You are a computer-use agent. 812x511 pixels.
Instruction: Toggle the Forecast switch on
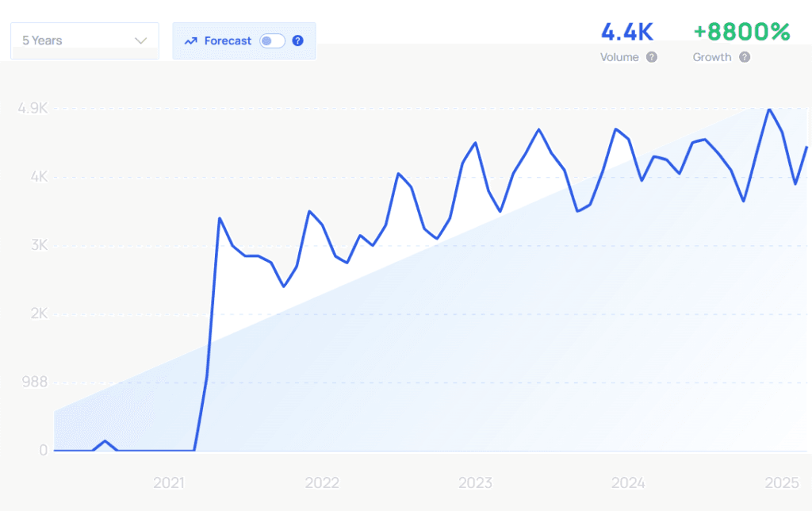click(272, 40)
